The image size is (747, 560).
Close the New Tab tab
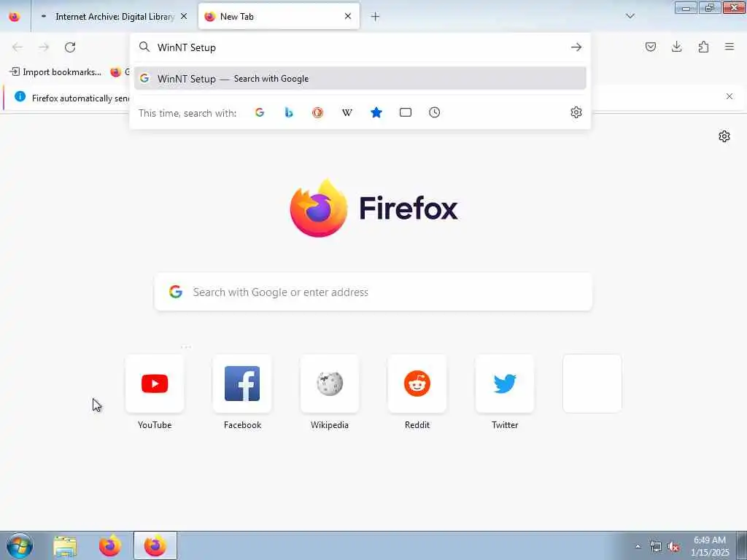coord(348,16)
